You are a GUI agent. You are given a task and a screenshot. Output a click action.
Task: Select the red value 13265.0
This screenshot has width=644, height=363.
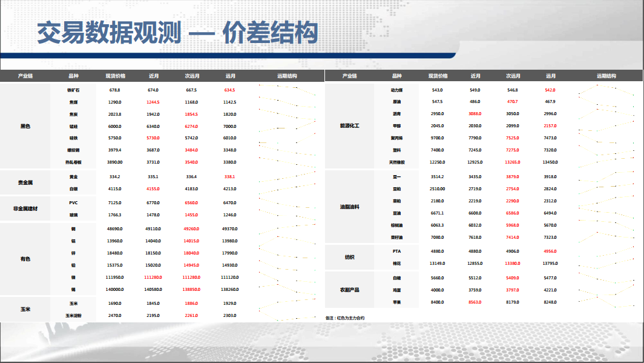[513, 162]
